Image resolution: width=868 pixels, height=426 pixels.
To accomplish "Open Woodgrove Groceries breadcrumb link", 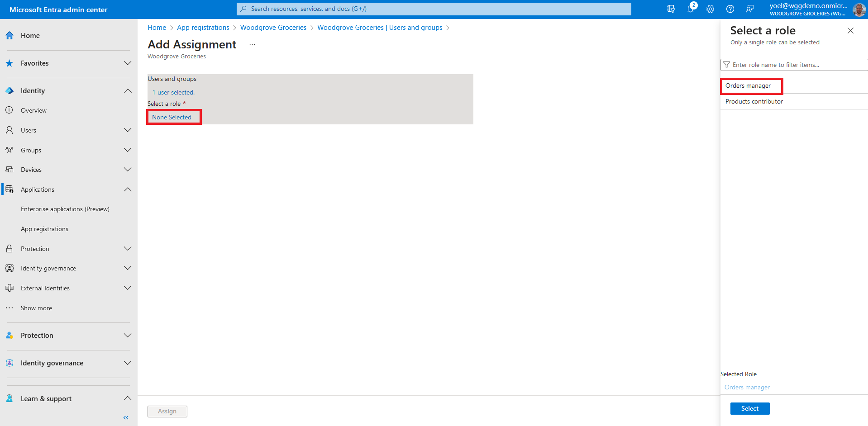I will (x=273, y=28).
